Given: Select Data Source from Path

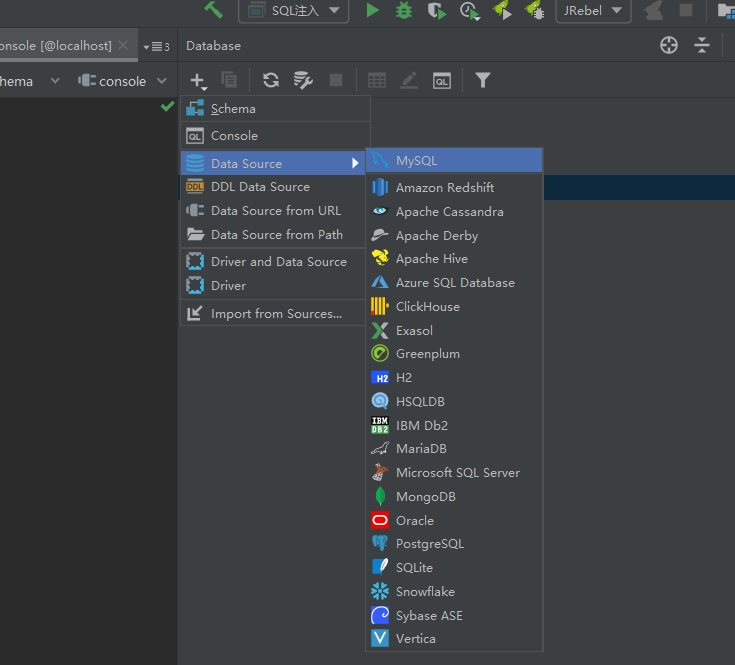Looking at the screenshot, I should click(273, 234).
